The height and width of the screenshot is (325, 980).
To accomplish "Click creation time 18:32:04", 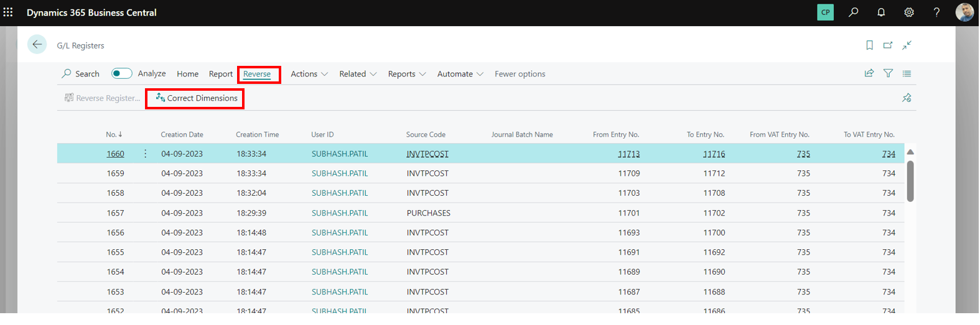I will point(251,193).
